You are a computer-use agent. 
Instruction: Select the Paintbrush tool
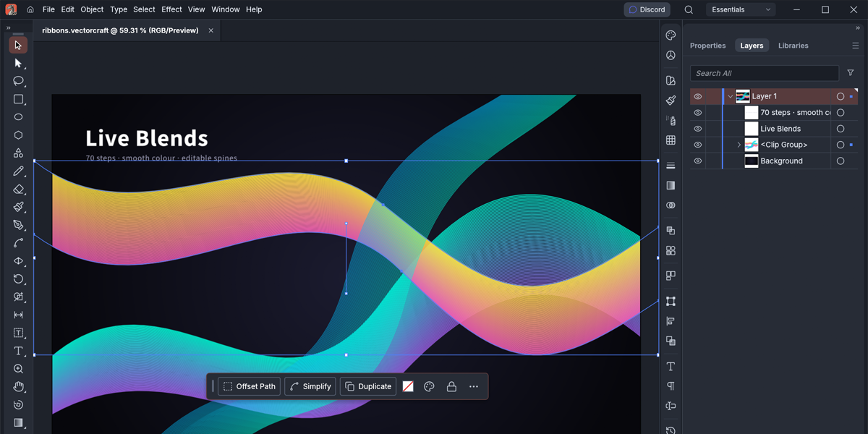[18, 207]
